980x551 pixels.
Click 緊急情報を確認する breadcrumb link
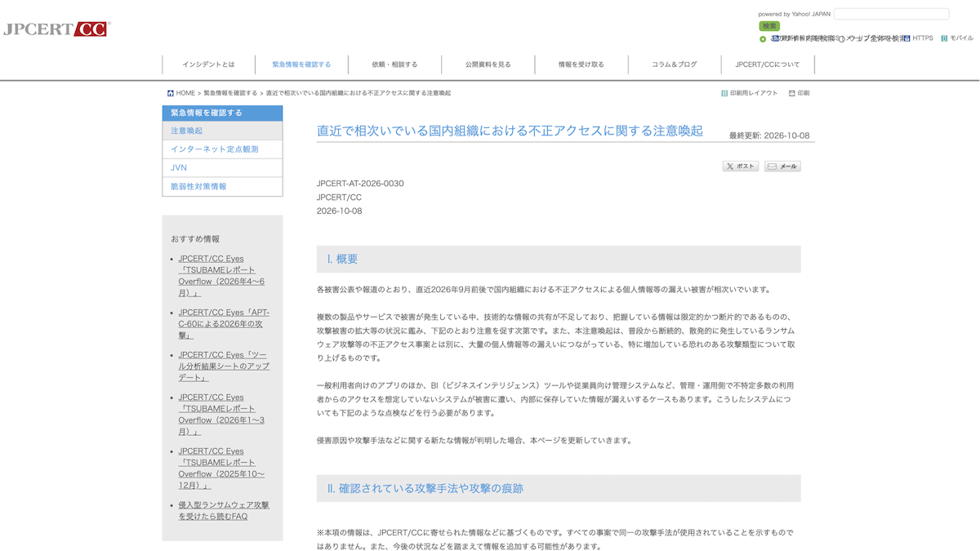pos(230,93)
